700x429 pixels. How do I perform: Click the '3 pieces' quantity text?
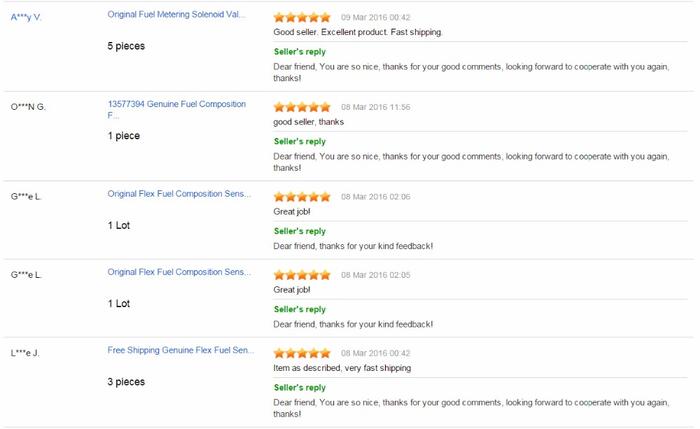click(126, 382)
